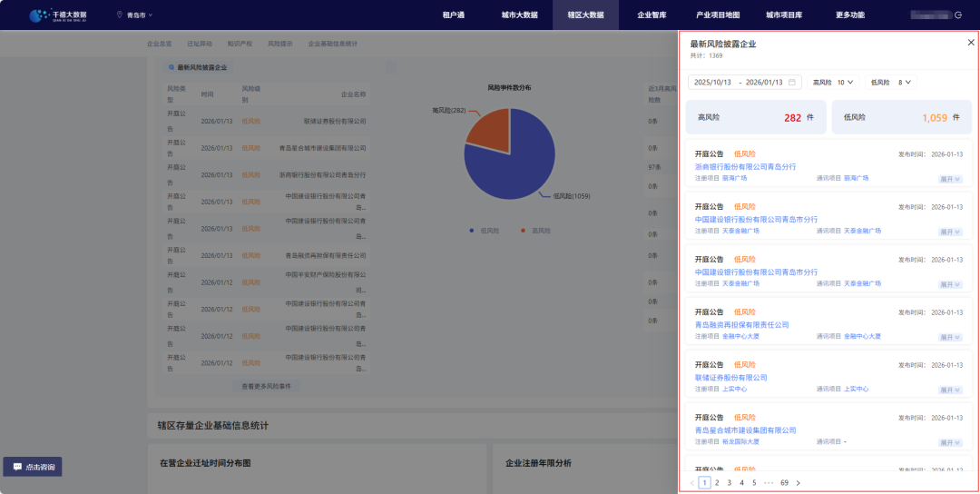Expand 展开 on 联储证券股份有限公司 card
Screen dimensions: 980x494
[951, 390]
